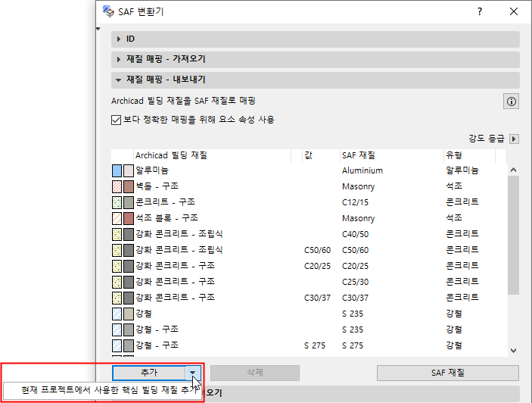Select the 석조 블록 - 구조 row
Viewport: 532px width, 403px height.
coord(309,218)
